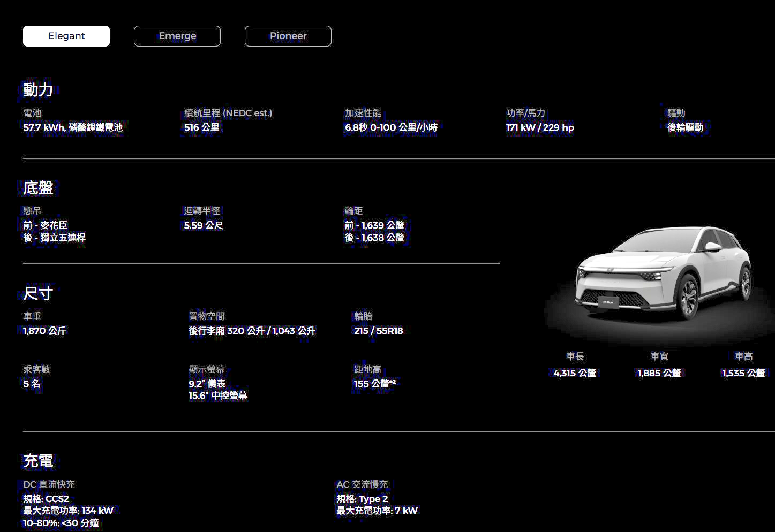Switch to the Emerge trim tab
The image size is (775, 532).
177,36
